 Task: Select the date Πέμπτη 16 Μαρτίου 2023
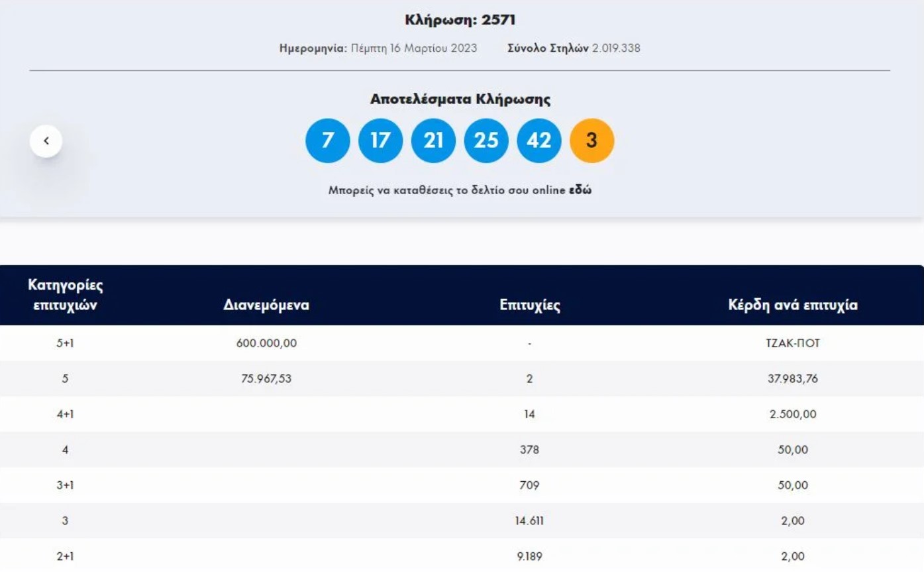(413, 48)
